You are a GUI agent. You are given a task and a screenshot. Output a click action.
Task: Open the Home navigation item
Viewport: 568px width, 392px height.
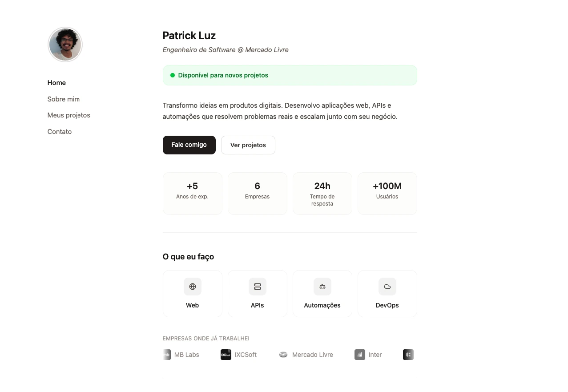pyautogui.click(x=56, y=83)
